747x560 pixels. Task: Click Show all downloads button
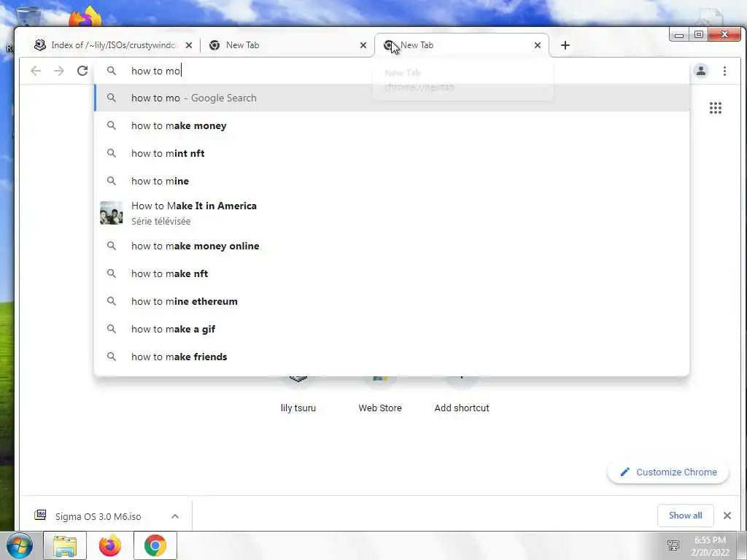pos(685,516)
